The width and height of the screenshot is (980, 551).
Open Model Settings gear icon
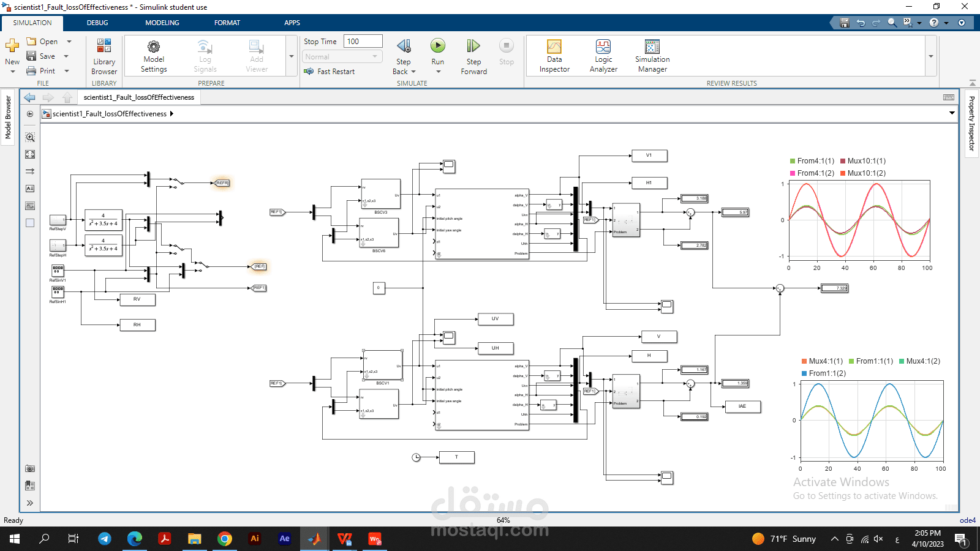click(x=154, y=57)
